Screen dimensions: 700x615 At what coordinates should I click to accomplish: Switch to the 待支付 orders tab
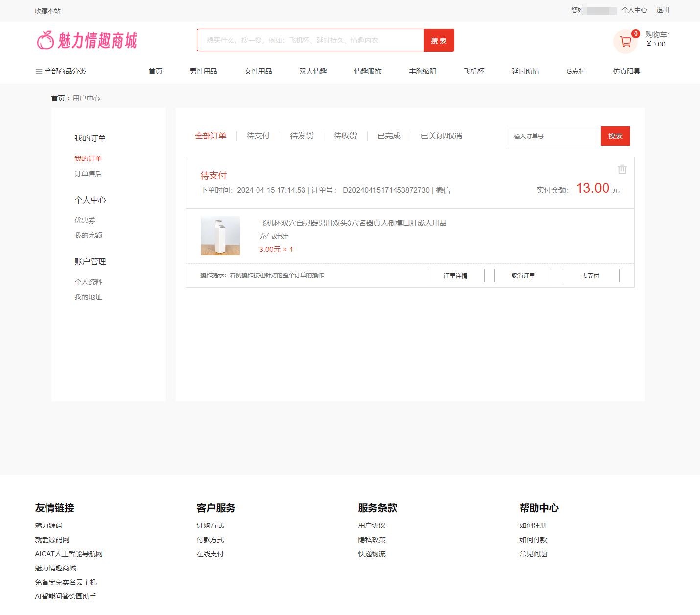pos(258,136)
